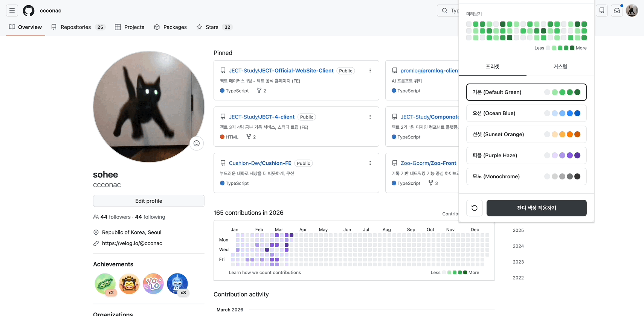Select the 오션 (Ocean Blue) preset

(526, 113)
